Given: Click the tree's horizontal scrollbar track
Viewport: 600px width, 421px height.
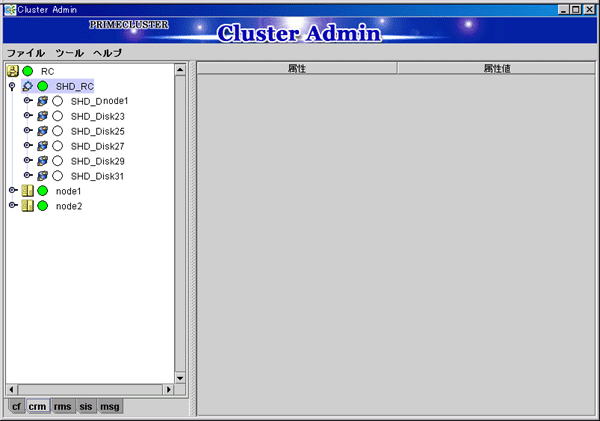Looking at the screenshot, I should tap(90, 390).
